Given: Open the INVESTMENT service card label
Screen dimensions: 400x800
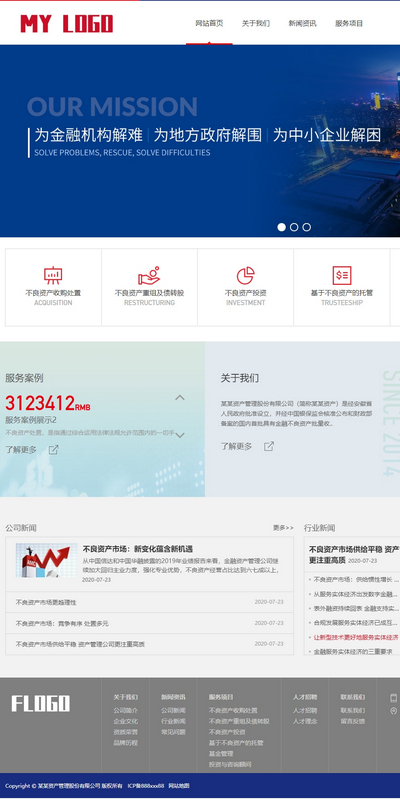Looking at the screenshot, I should click(245, 303).
